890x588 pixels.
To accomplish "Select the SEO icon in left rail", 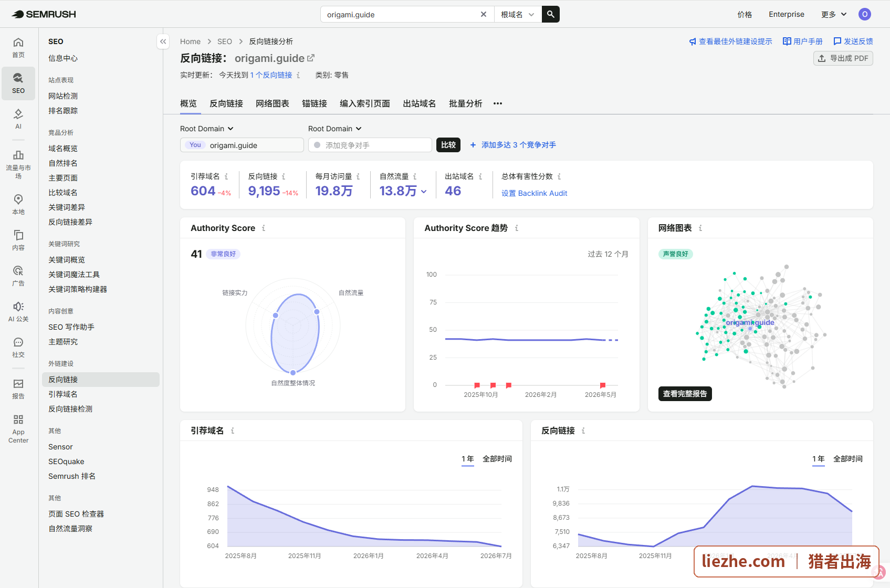I will 18,83.
